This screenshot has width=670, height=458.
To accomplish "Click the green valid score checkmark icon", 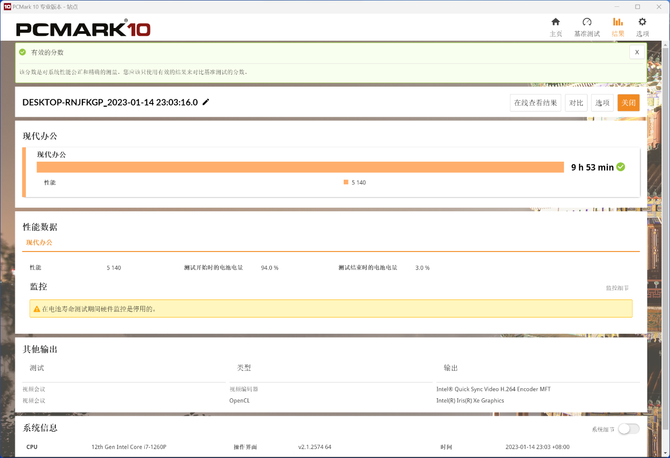I will [23, 52].
